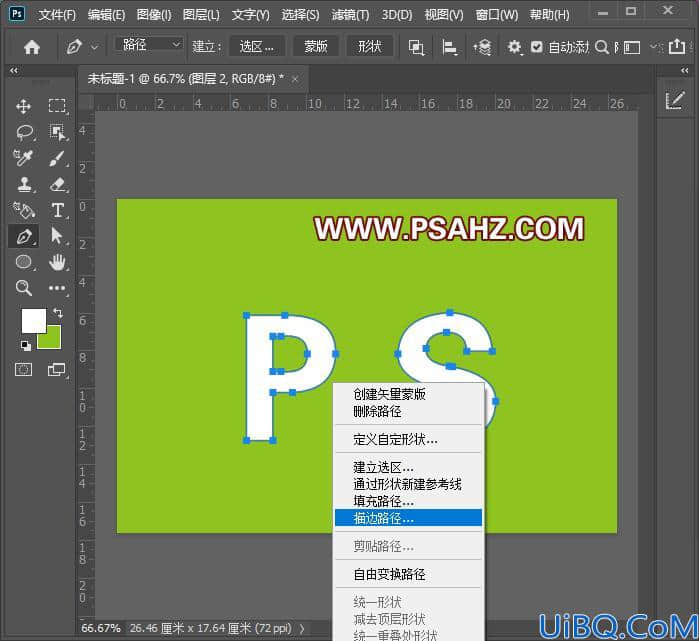
Task: Choose 描边路径... from context menu
Action: (408, 518)
